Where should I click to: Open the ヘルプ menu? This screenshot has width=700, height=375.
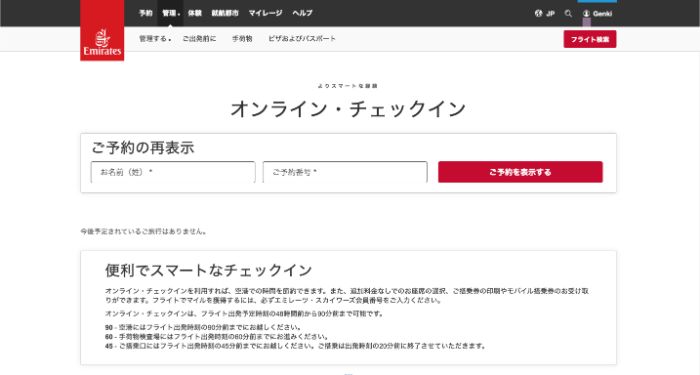[x=303, y=13]
